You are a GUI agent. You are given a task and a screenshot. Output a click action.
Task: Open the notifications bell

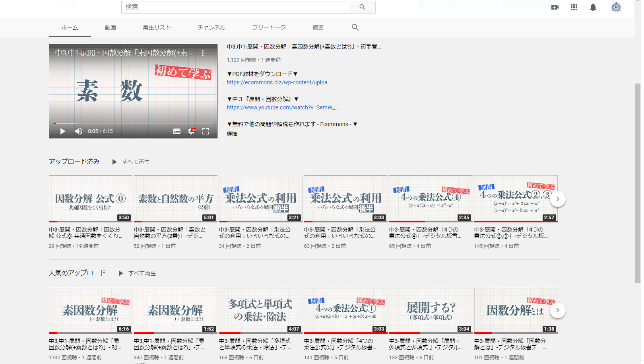click(593, 7)
